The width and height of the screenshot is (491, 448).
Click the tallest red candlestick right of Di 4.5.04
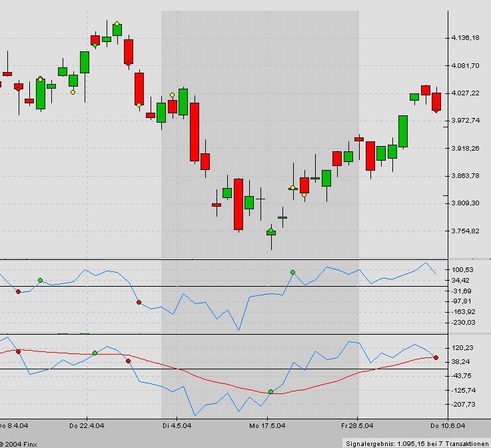coord(195,132)
